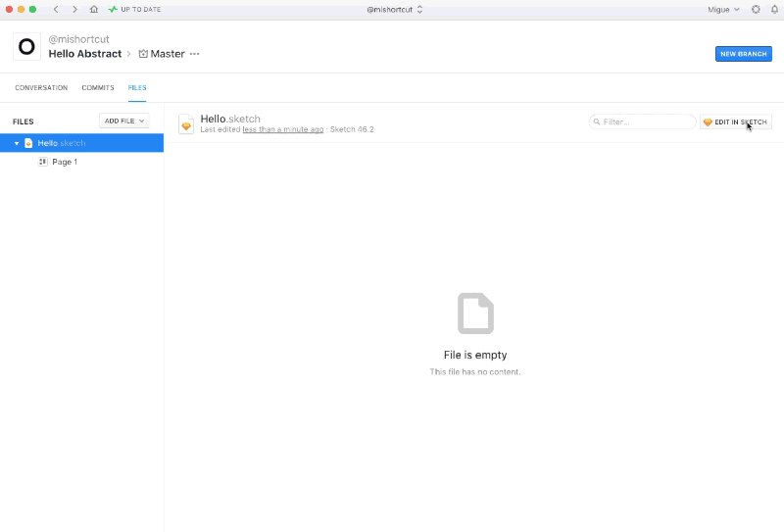The image size is (784, 532).
Task: Open the Hello Abstract project link
Action: (x=85, y=54)
